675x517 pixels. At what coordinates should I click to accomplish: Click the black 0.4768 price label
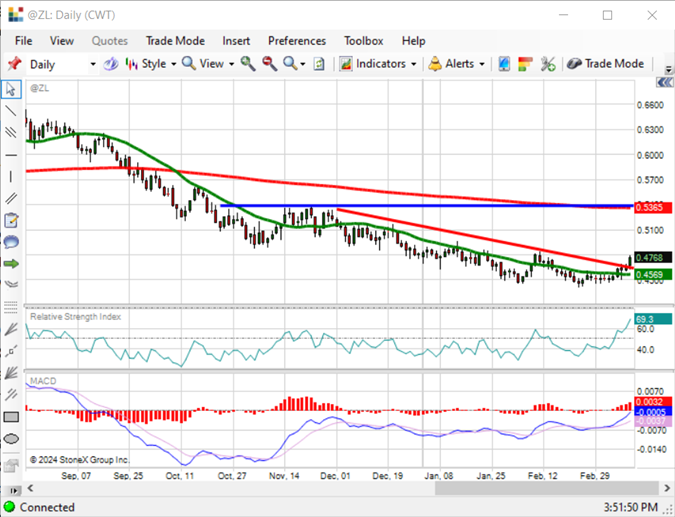tap(653, 257)
